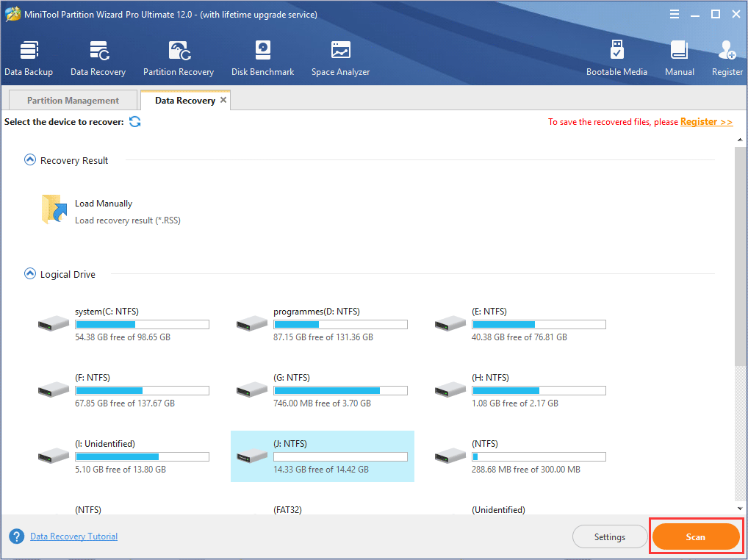Open the Manual
Viewport: 748px width, 560px height.
(680, 59)
